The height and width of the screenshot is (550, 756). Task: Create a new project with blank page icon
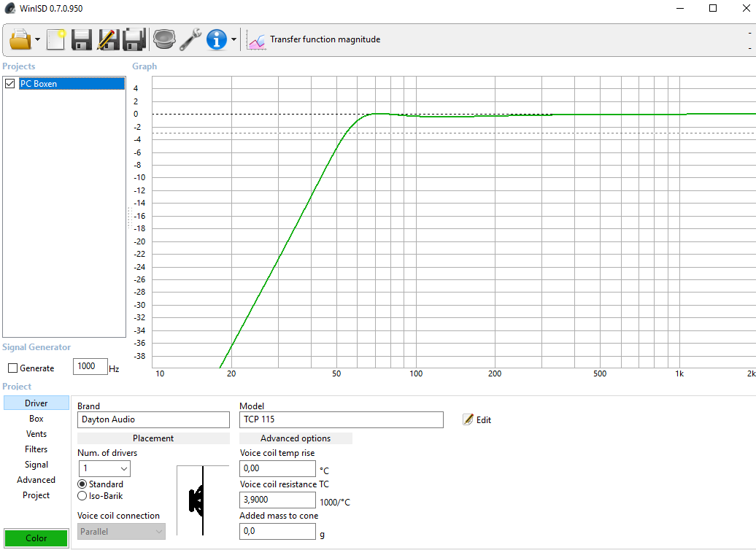tap(56, 39)
